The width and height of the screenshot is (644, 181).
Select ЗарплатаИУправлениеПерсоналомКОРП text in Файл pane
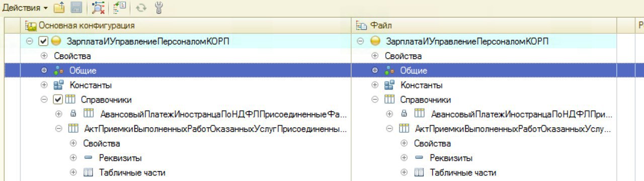pos(467,41)
